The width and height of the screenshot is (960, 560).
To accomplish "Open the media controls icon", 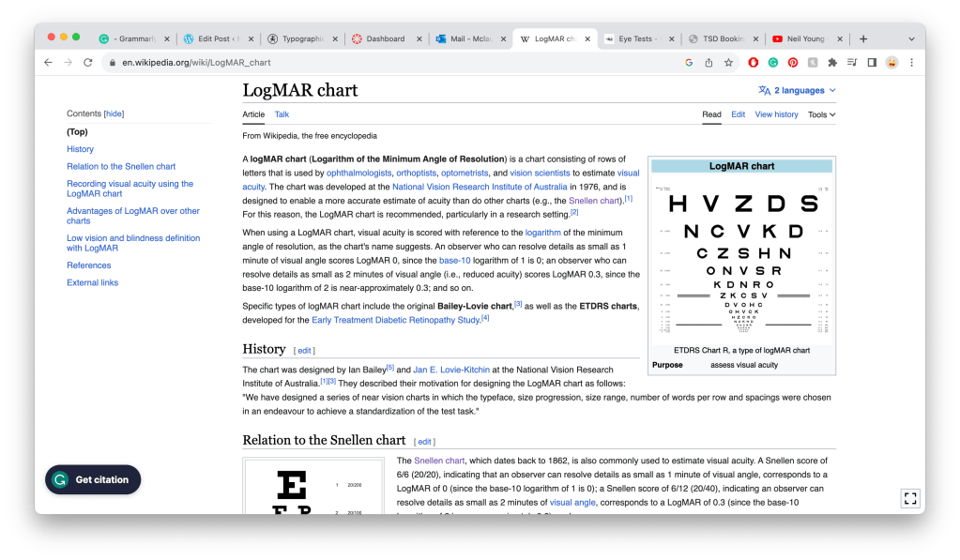I will [x=852, y=63].
